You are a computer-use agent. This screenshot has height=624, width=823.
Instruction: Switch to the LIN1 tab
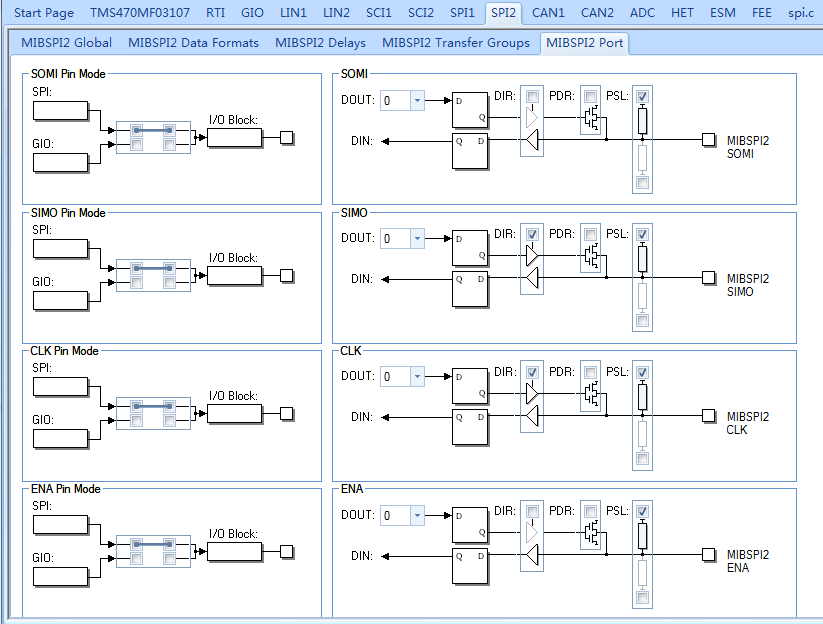pyautogui.click(x=293, y=13)
